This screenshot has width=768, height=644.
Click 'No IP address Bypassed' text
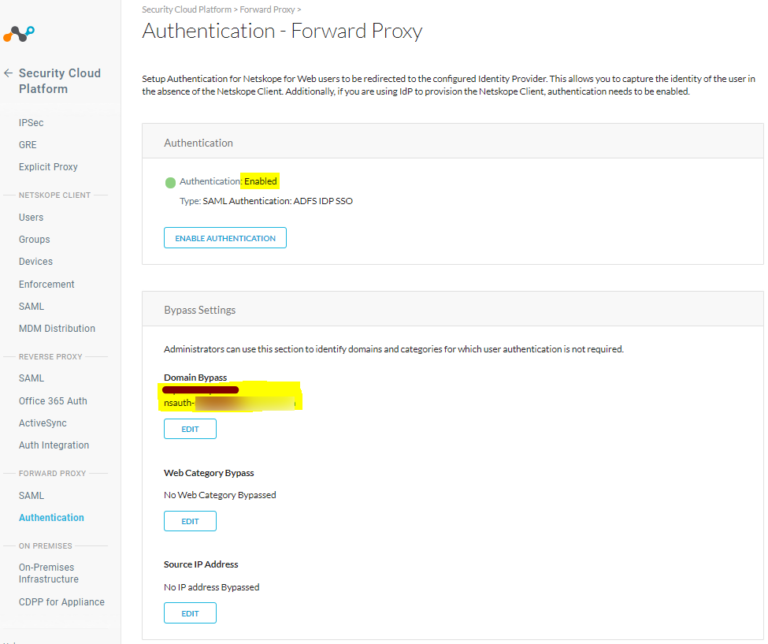(x=212, y=587)
